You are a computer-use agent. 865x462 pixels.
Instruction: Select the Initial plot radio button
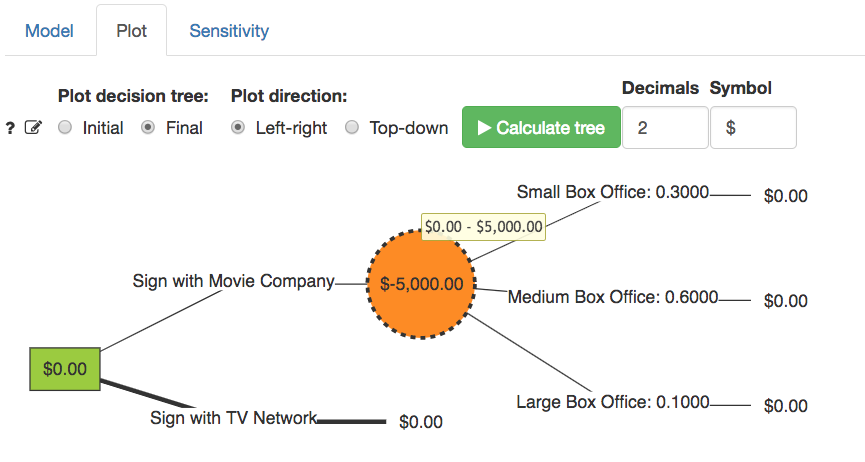[66, 128]
